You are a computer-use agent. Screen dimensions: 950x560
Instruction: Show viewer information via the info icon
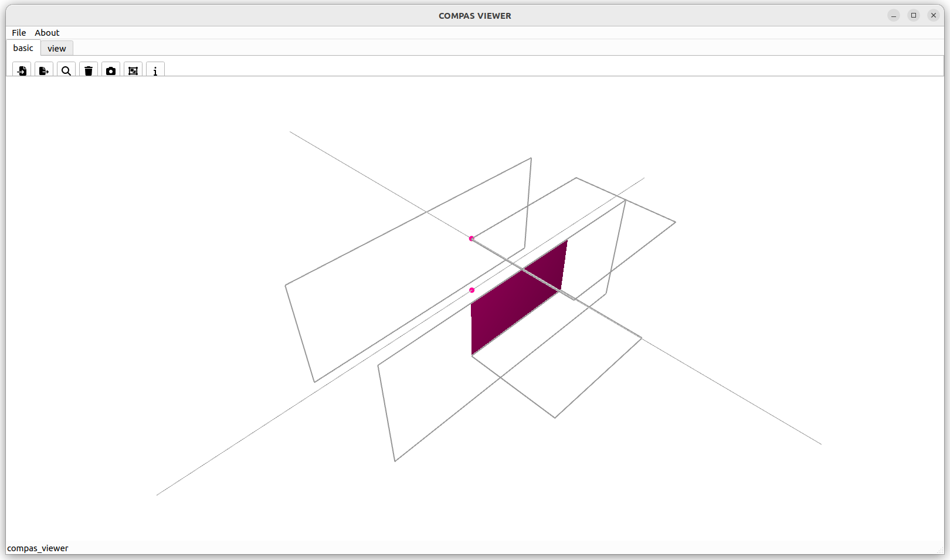[x=155, y=70]
